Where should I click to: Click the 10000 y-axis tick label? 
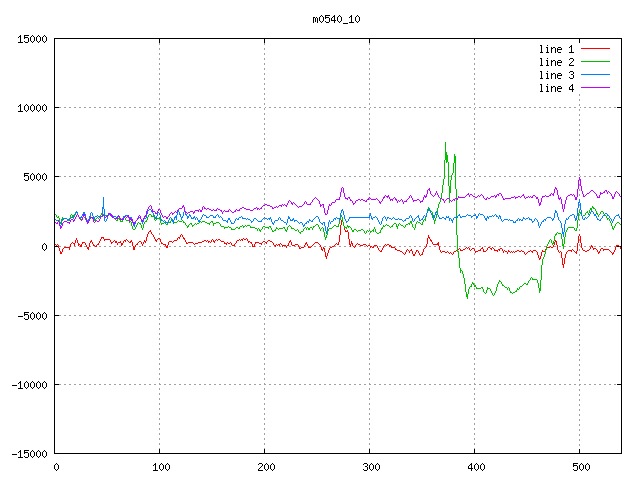[x=32, y=108]
